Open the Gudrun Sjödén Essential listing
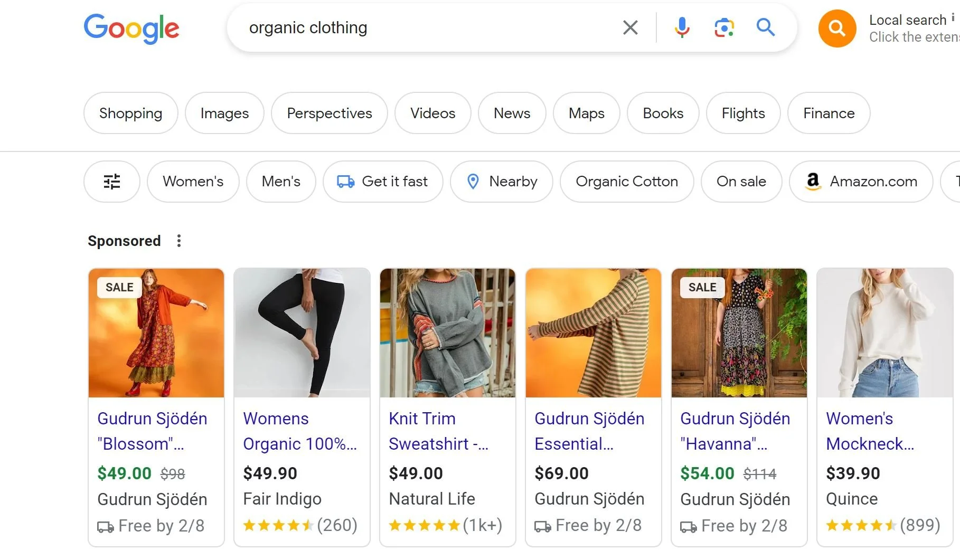 pos(589,431)
